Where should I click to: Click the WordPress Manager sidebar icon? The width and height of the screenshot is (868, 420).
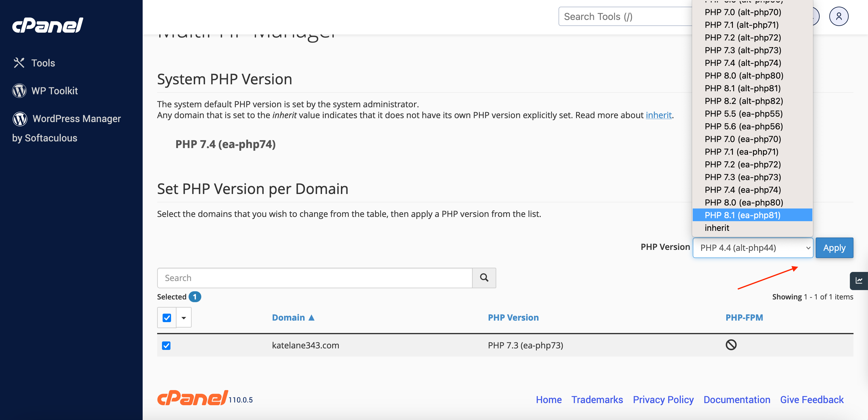tap(20, 119)
